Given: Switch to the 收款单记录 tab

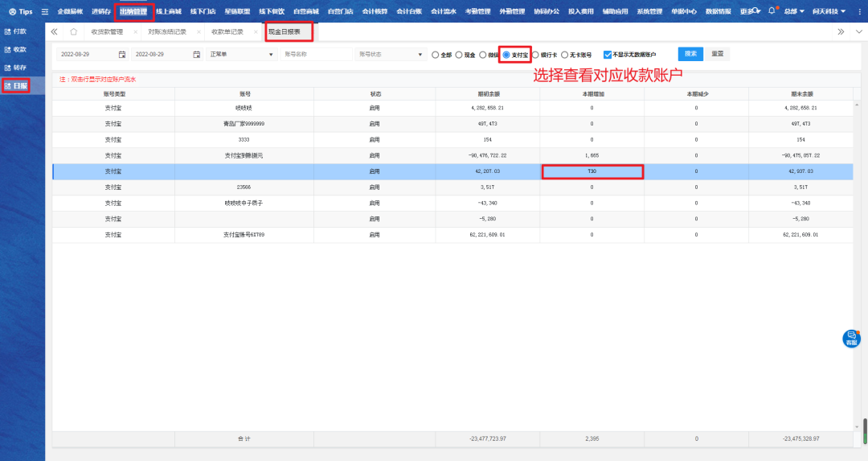Looking at the screenshot, I should [227, 32].
